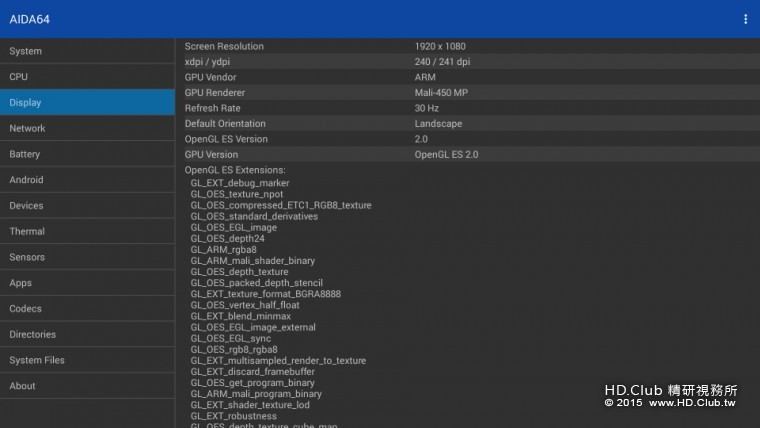Viewport: 760px width, 428px height.
Task: Click the 2.0 version value
Action: pyautogui.click(x=421, y=139)
